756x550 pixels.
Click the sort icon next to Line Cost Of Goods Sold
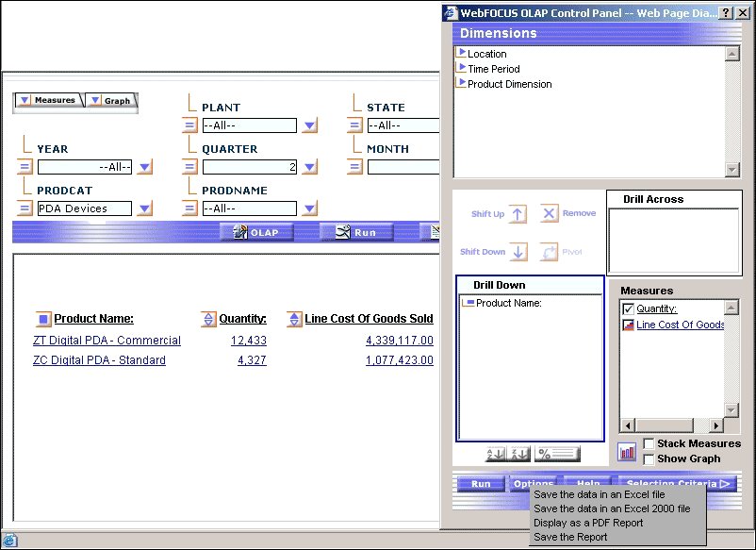[294, 319]
